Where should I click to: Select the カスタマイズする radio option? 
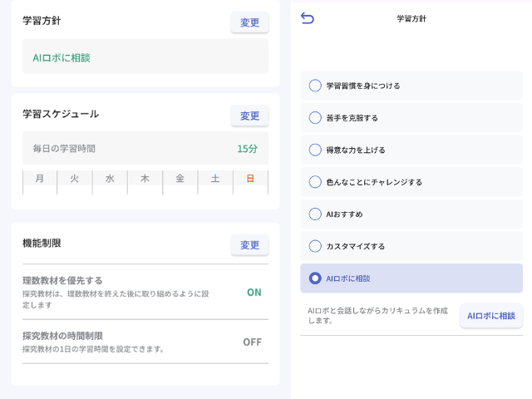click(x=411, y=246)
